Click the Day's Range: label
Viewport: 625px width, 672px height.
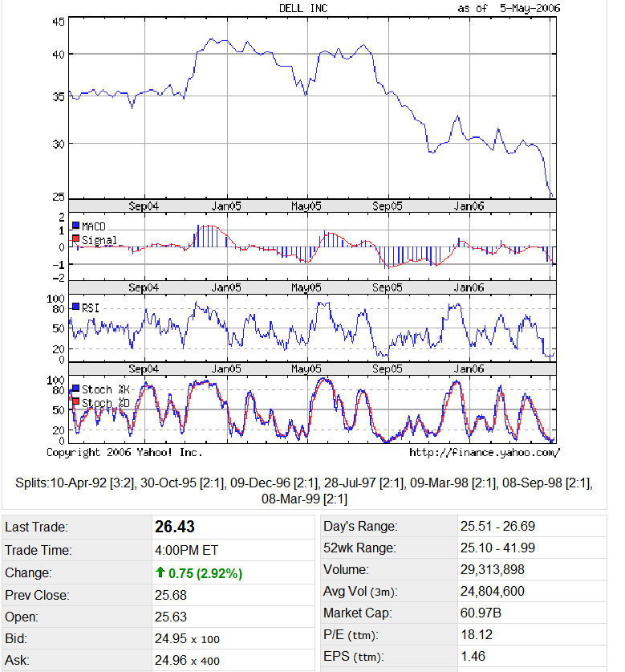tap(360, 527)
